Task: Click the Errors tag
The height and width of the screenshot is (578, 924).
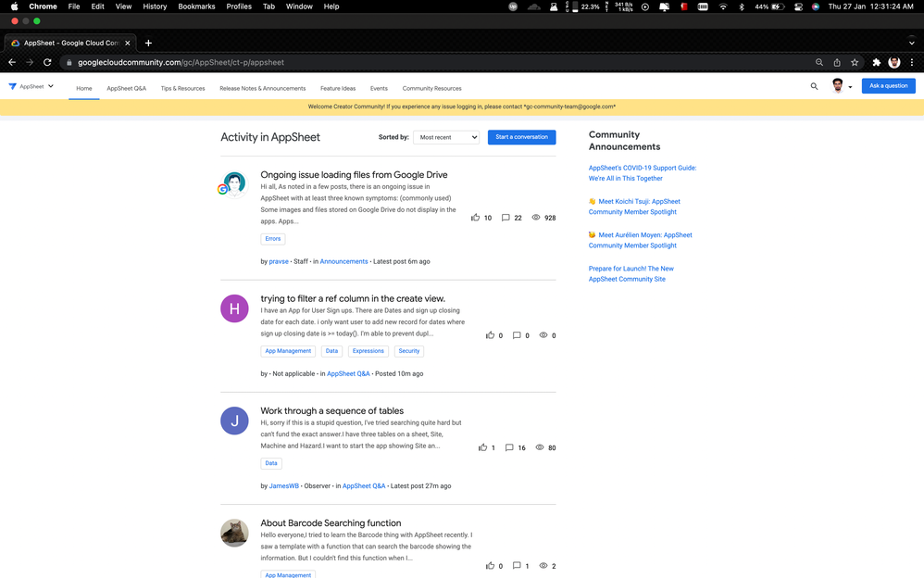Action: coord(273,239)
